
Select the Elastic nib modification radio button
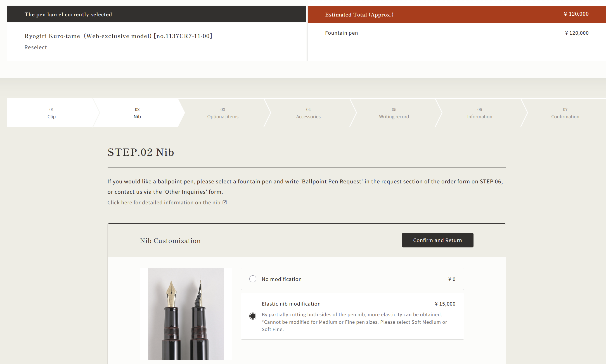point(253,316)
